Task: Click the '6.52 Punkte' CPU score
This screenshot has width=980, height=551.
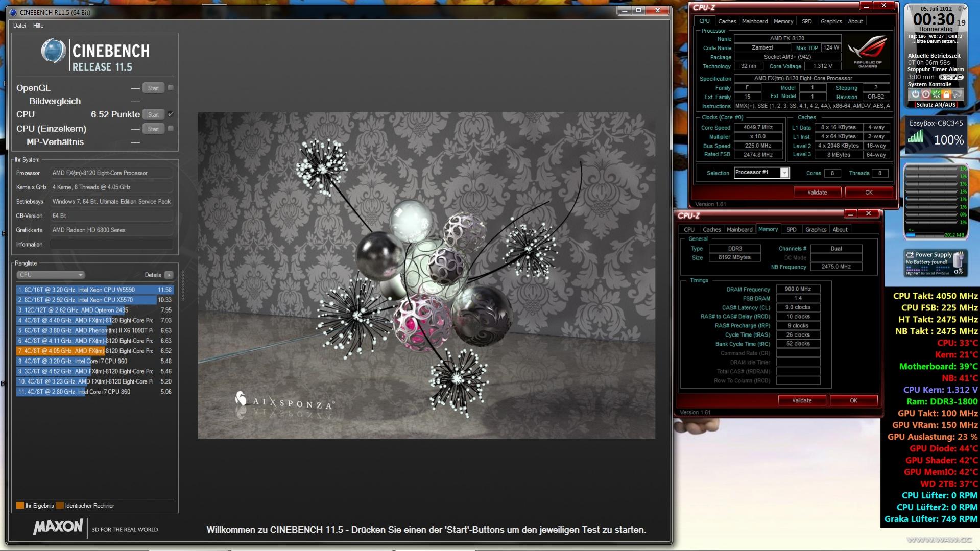Action: pyautogui.click(x=115, y=114)
